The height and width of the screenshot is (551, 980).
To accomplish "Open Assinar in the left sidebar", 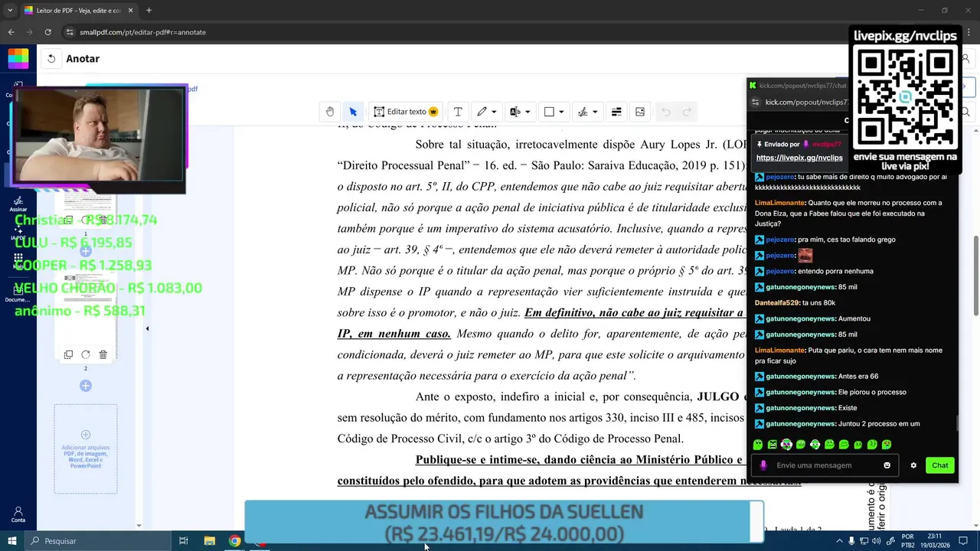I will pyautogui.click(x=18, y=204).
